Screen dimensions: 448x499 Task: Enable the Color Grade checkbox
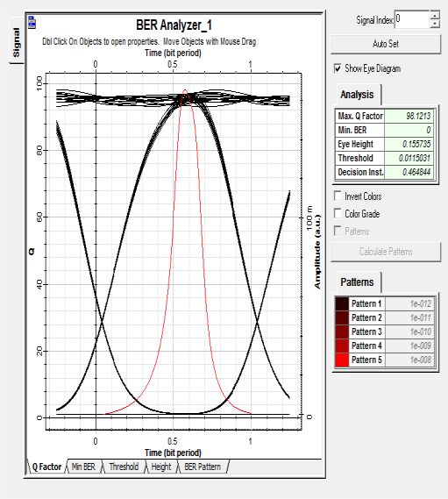tap(338, 213)
